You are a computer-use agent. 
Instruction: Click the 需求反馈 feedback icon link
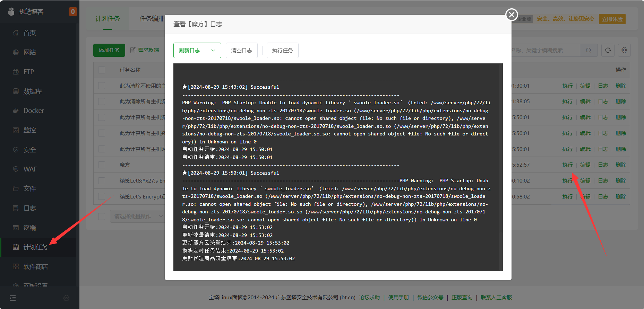(145, 50)
